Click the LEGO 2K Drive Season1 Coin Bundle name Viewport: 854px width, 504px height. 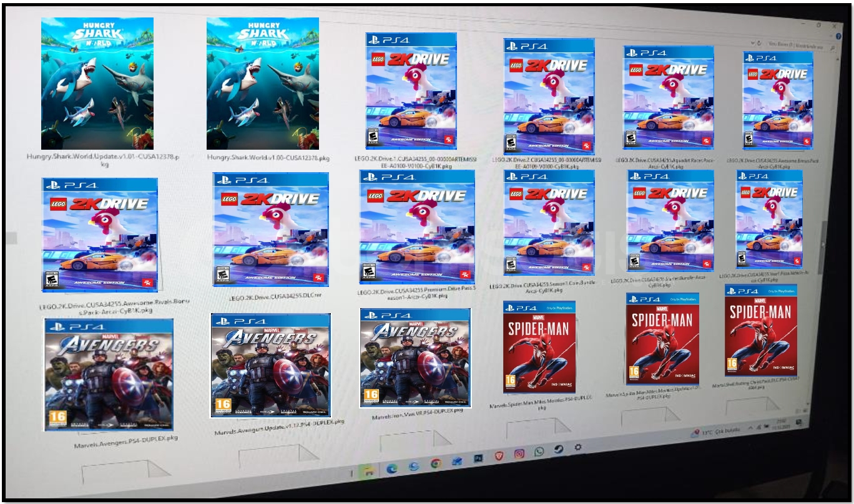pyautogui.click(x=542, y=286)
